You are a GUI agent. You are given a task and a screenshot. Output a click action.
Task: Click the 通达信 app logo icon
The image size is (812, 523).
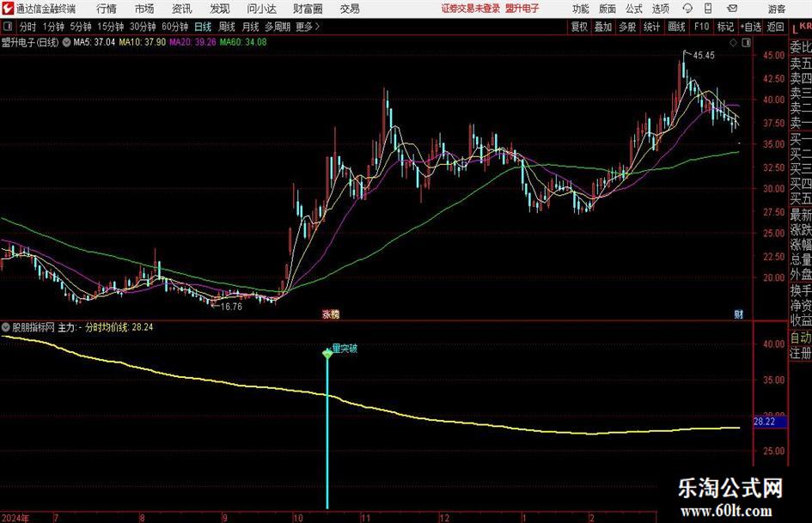click(9, 9)
